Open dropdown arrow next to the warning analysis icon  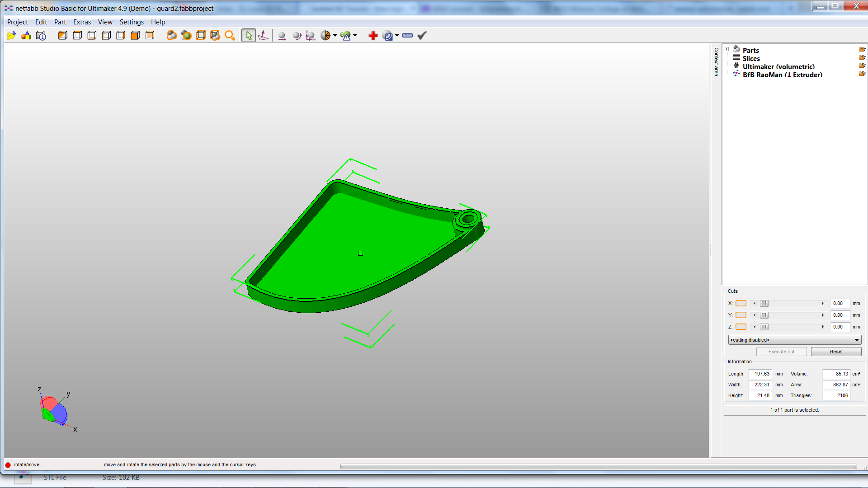coord(355,36)
